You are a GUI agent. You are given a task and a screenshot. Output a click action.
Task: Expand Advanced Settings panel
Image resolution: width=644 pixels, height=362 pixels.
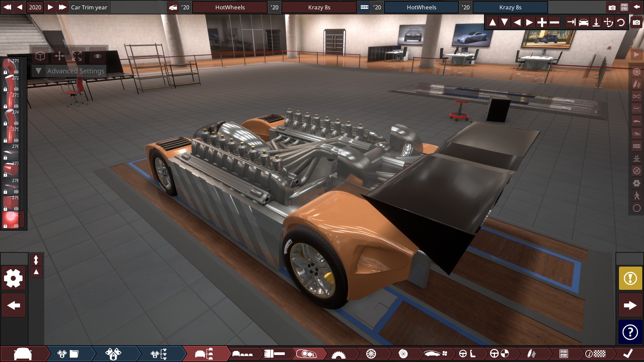(39, 71)
